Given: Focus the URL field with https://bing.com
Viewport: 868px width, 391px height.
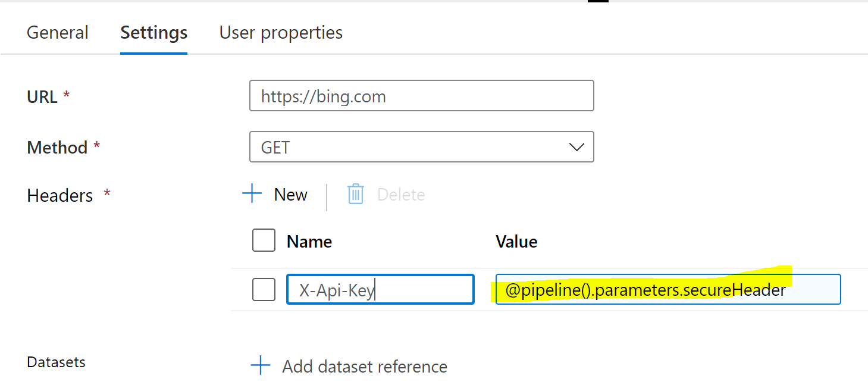Looking at the screenshot, I should [x=422, y=95].
